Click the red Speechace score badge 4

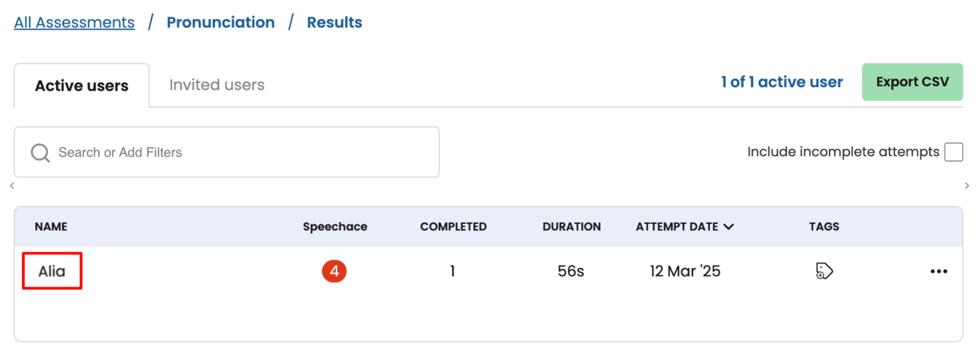tap(334, 271)
